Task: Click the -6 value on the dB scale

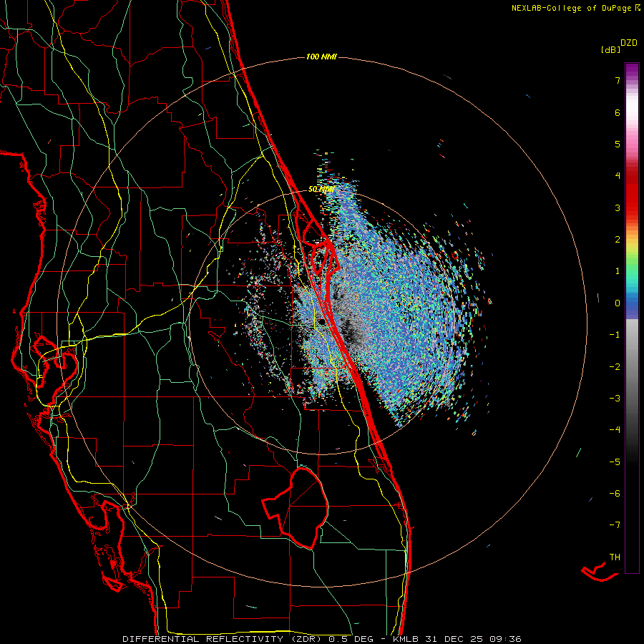Action: (615, 494)
